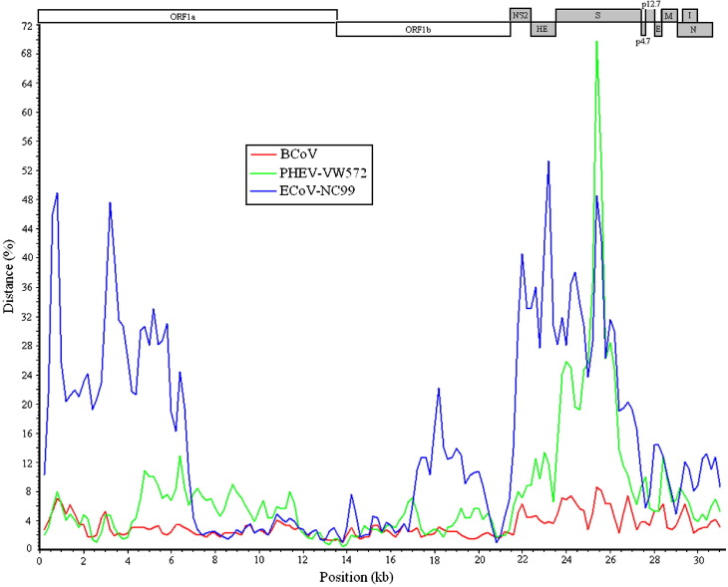The image size is (728, 587).
Task: Select the I gene block
Action: point(690,16)
